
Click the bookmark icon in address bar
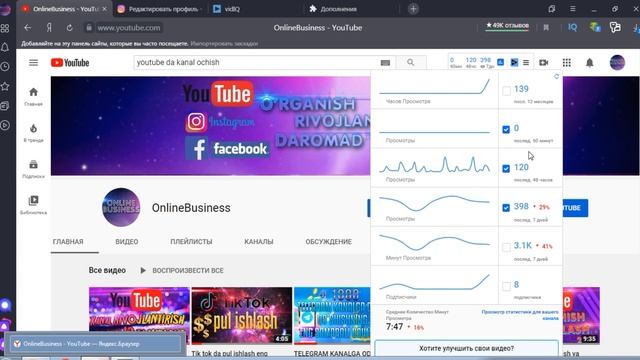click(546, 28)
